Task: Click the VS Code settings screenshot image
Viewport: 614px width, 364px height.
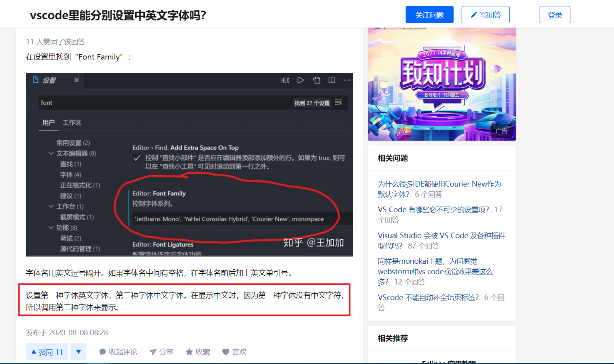Action: point(189,165)
